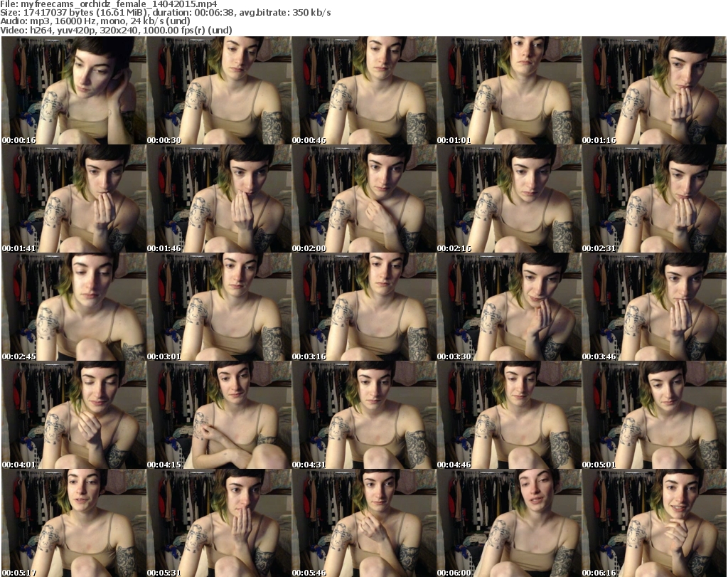Click the 'avg.bitrate: 350 kb/s' text

point(284,13)
